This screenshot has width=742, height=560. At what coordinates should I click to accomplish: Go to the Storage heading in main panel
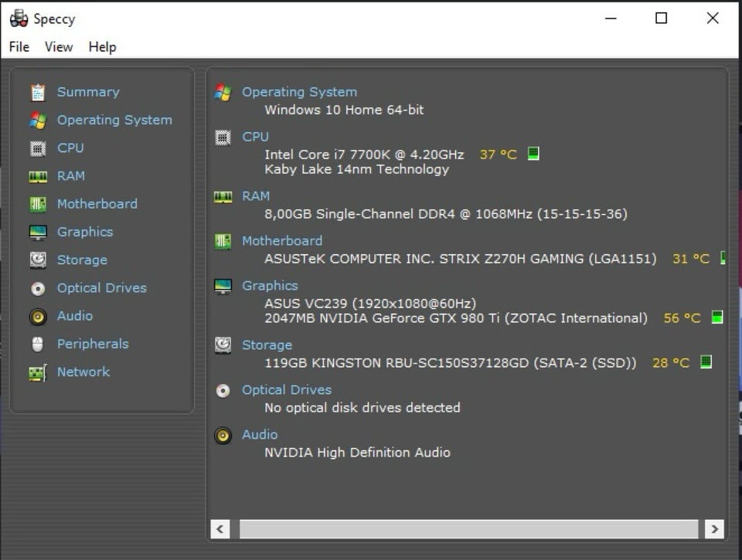pos(267,345)
